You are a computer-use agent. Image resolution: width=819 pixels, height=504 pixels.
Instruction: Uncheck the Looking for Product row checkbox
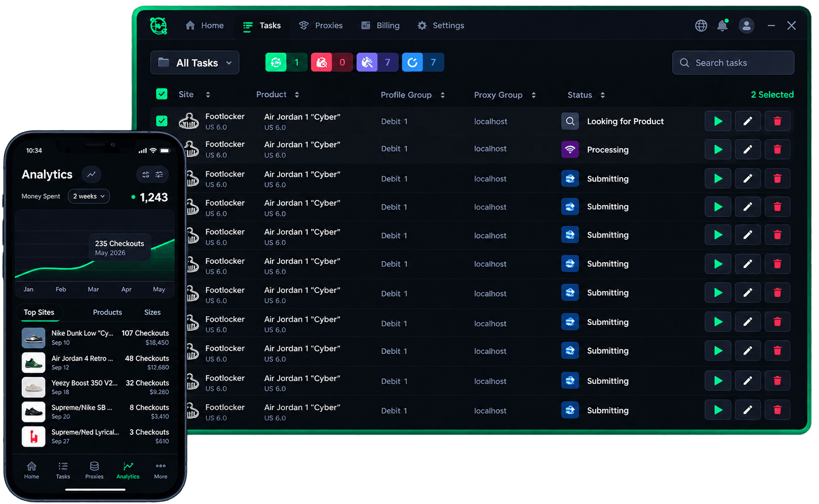tap(161, 121)
